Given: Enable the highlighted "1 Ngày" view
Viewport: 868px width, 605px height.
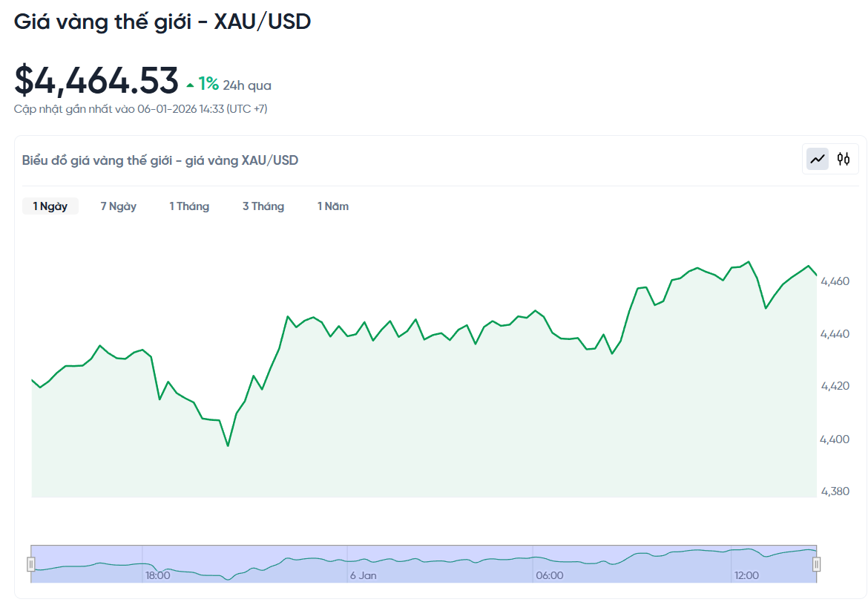Looking at the screenshot, I should [x=50, y=206].
